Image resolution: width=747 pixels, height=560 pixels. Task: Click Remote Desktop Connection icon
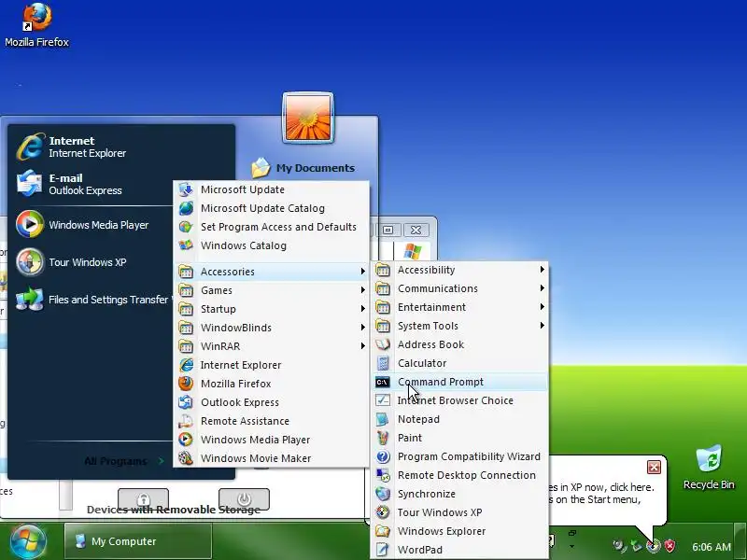pos(383,475)
